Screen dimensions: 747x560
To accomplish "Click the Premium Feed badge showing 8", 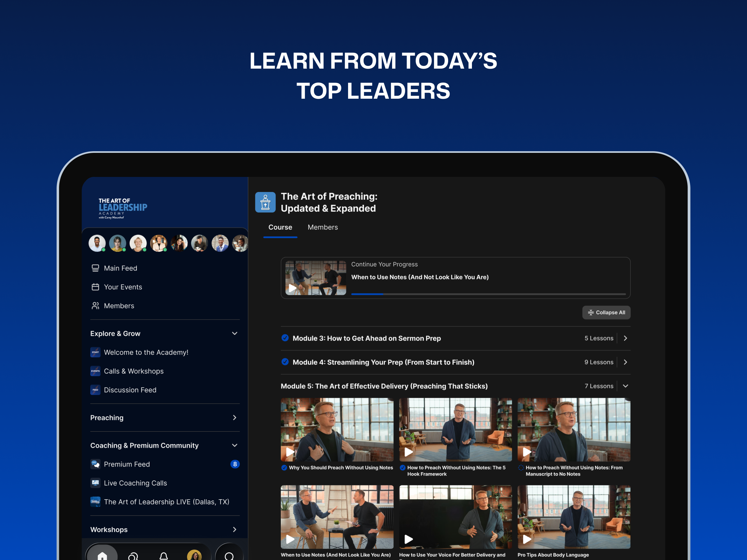I will (x=235, y=464).
